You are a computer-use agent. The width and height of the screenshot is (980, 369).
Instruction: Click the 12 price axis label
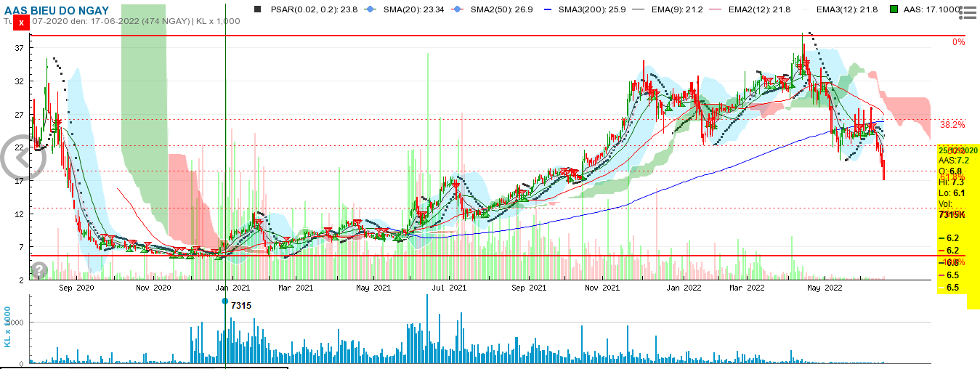point(20,214)
